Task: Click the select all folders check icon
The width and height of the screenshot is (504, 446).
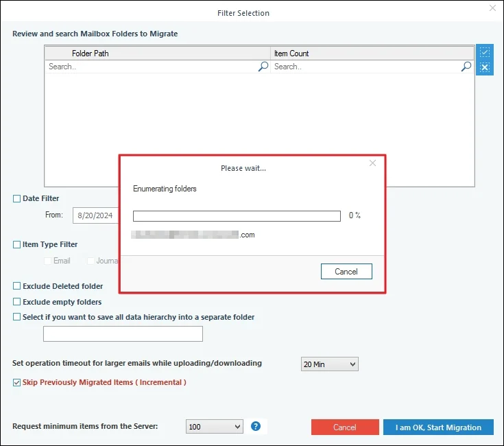Action: [x=485, y=52]
